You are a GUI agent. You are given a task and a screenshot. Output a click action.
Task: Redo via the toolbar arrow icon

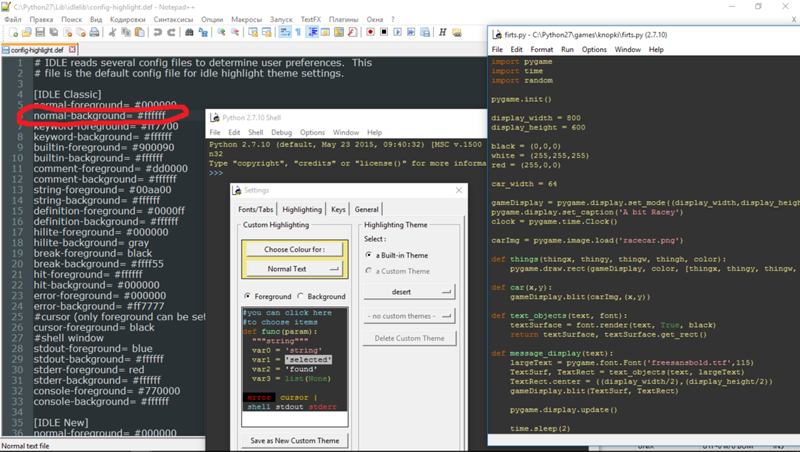[x=171, y=32]
